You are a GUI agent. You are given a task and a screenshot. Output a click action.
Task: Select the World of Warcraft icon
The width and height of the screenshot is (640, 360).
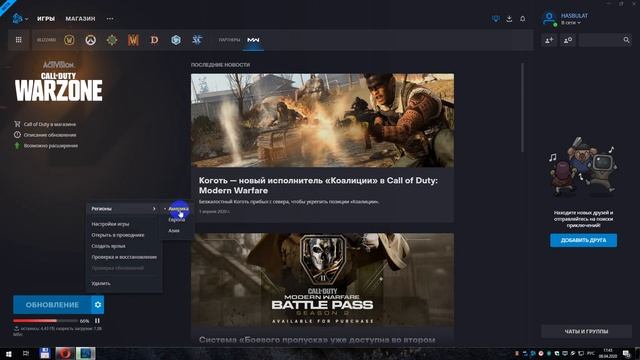(69, 40)
